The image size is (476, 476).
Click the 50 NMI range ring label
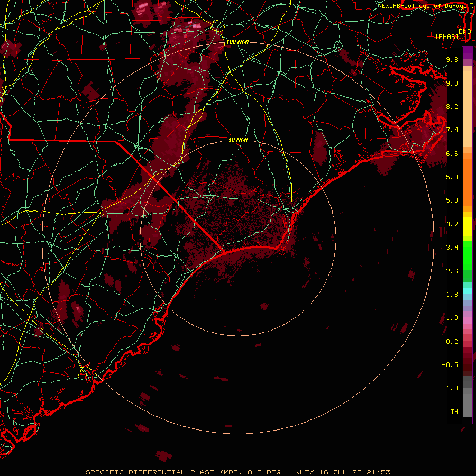[238, 140]
